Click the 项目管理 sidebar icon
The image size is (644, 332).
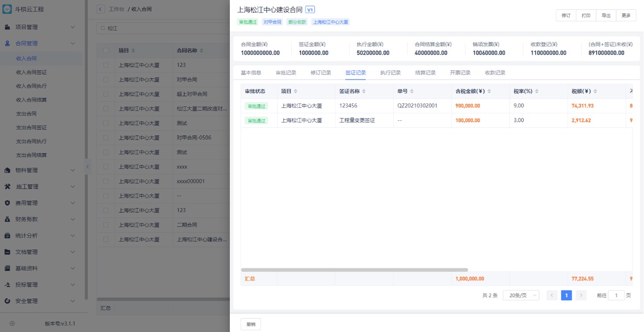click(8, 27)
